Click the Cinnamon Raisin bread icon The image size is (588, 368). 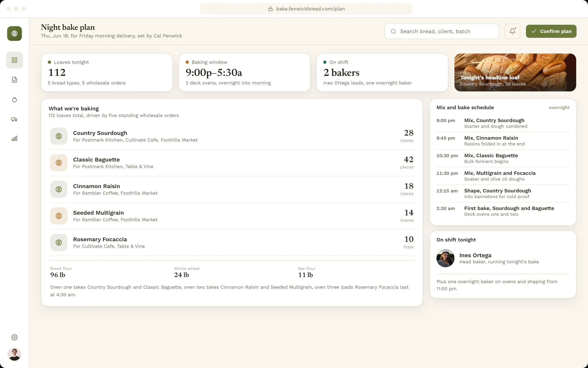(59, 189)
